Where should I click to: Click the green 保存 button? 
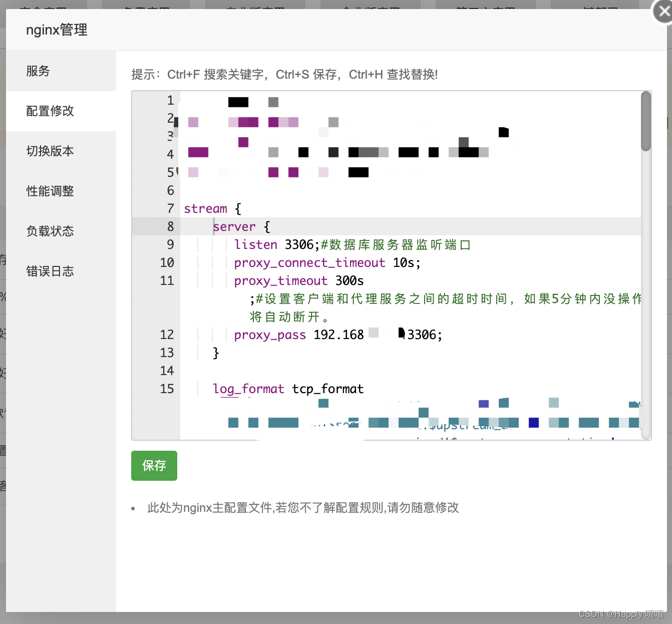[x=154, y=466]
